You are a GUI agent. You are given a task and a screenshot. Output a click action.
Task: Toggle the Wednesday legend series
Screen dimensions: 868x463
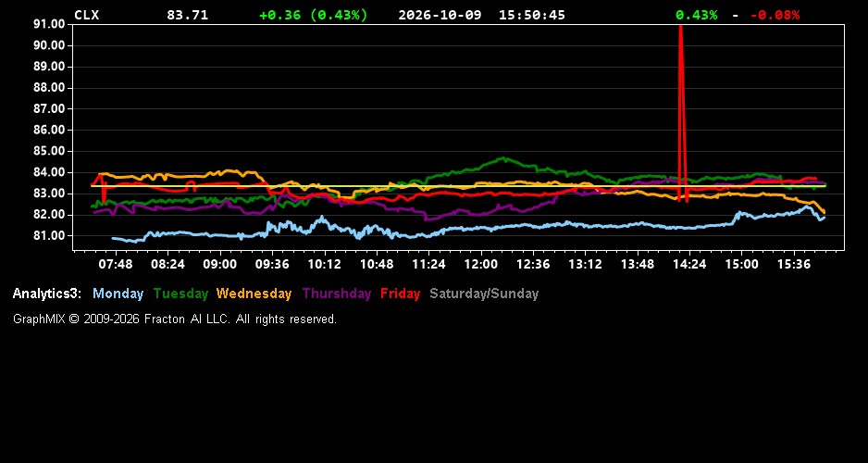[254, 294]
